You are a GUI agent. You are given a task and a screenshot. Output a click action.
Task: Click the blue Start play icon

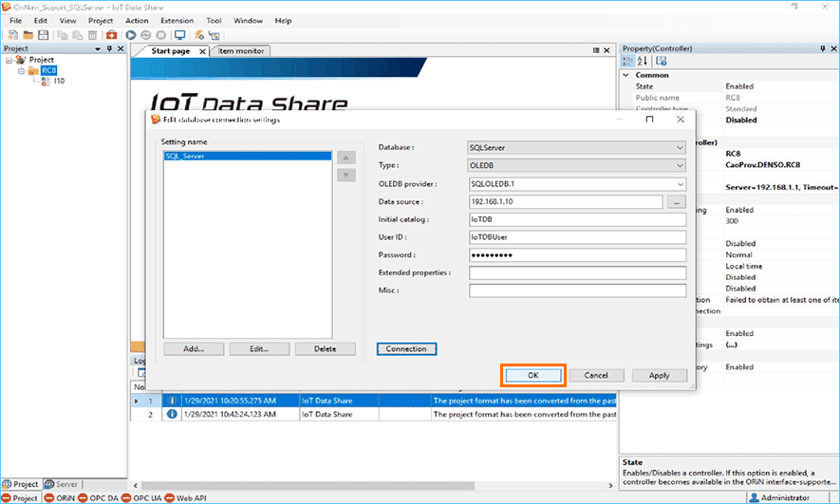[131, 35]
